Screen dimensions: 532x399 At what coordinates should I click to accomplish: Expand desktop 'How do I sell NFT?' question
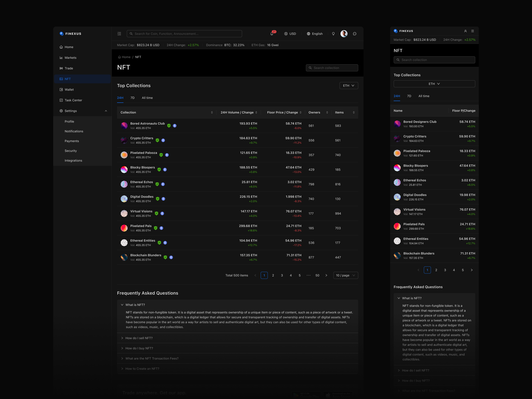pyautogui.click(x=238, y=338)
